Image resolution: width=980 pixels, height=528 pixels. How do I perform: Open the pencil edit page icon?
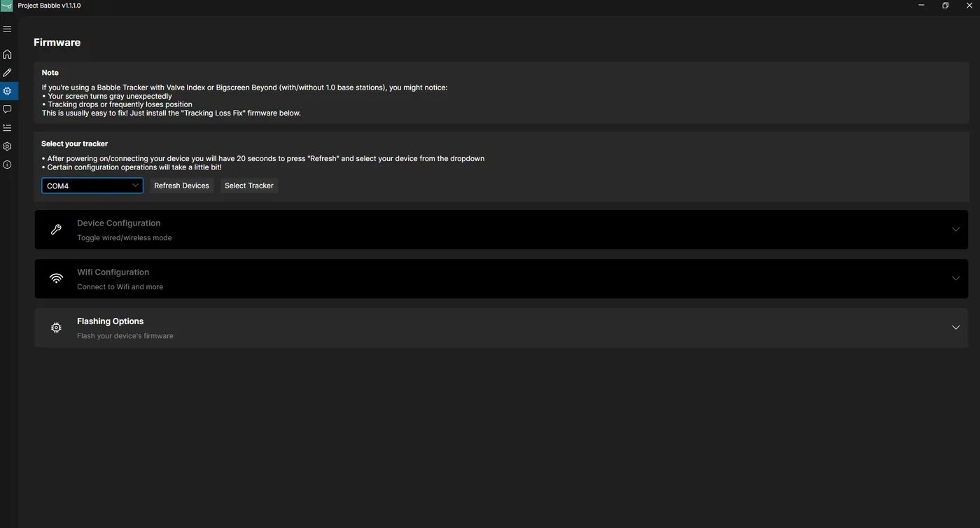[7, 72]
